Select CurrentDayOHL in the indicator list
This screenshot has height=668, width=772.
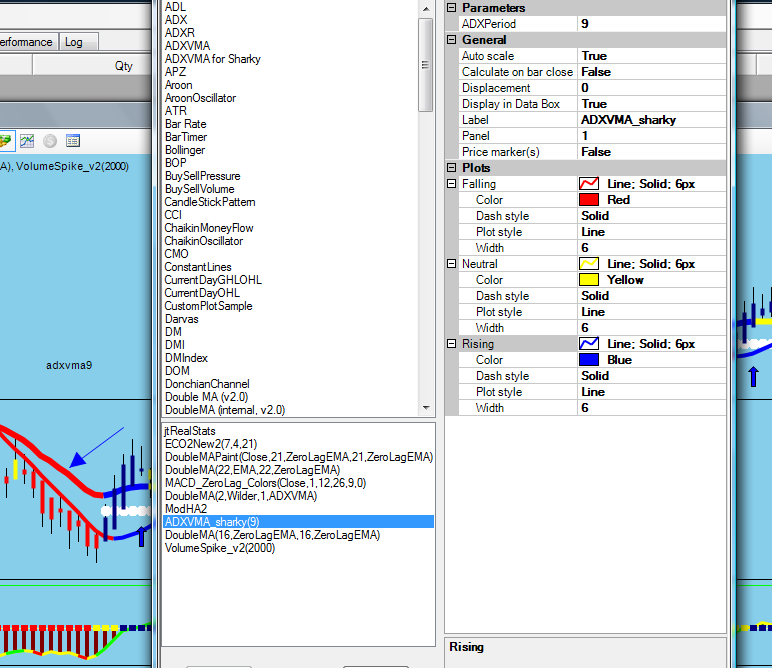click(202, 293)
